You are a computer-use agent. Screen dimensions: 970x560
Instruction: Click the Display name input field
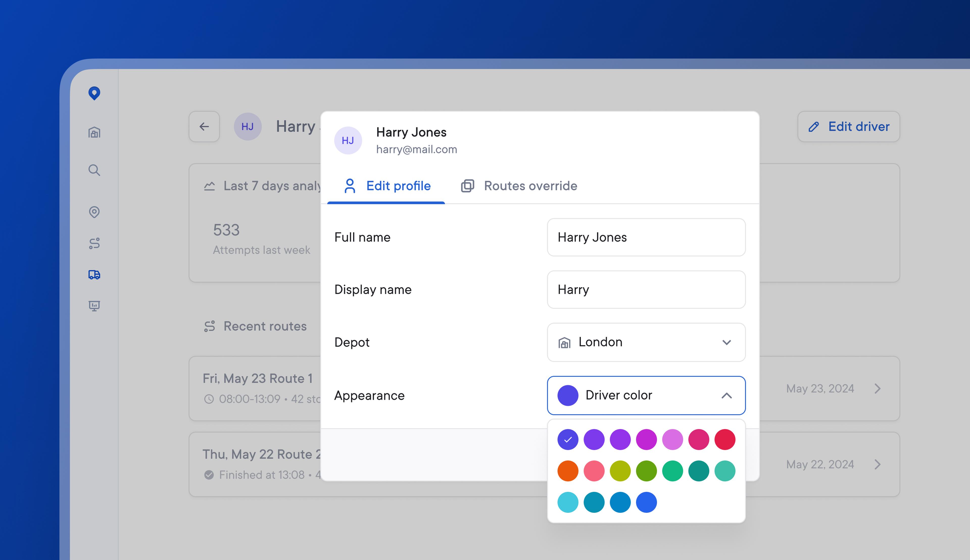coord(646,290)
